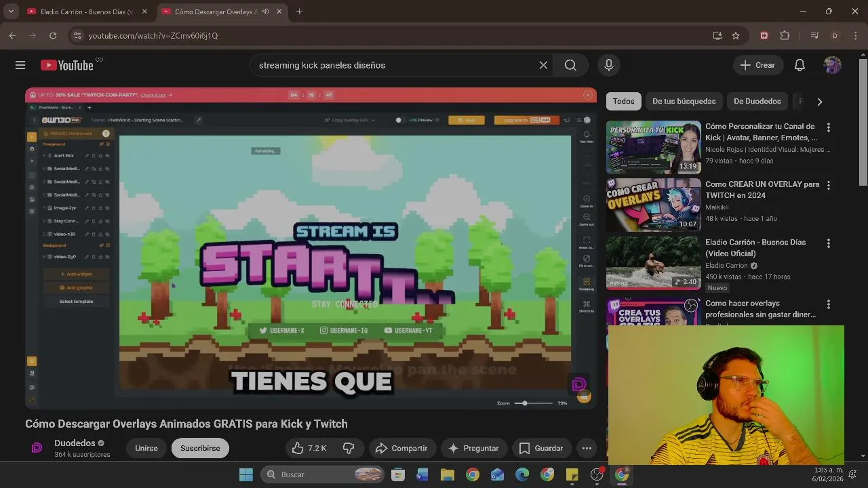Open options for Eladio Carrión video
This screenshot has height=488, width=868.
(828, 243)
